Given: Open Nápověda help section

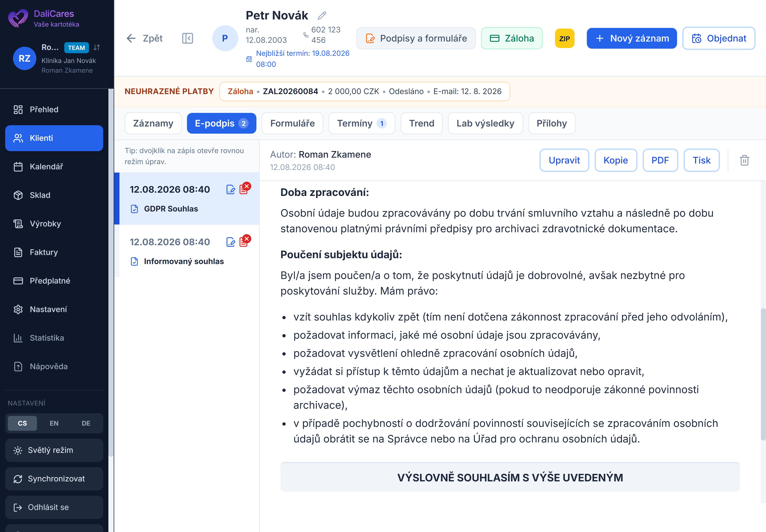Looking at the screenshot, I should tap(54, 367).
